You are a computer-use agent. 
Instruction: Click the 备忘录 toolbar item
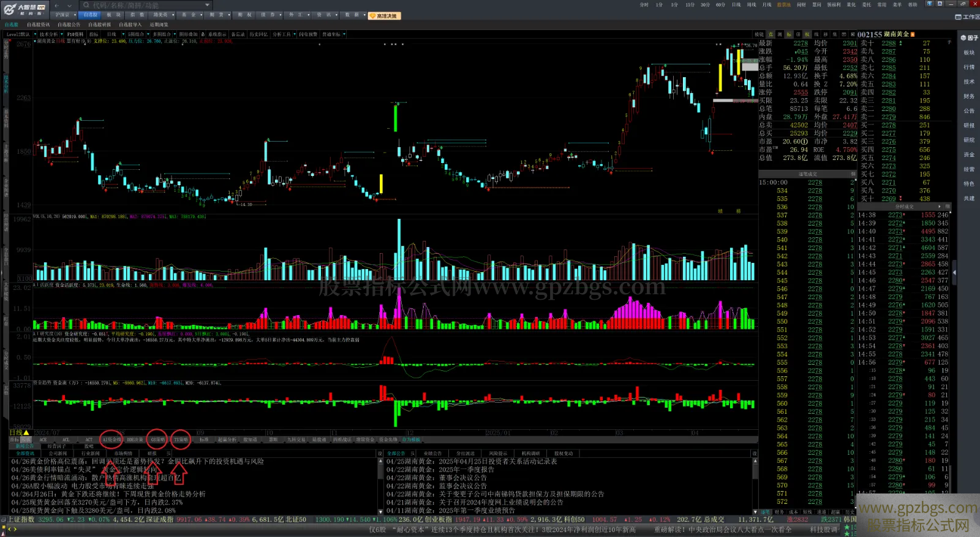click(x=238, y=34)
